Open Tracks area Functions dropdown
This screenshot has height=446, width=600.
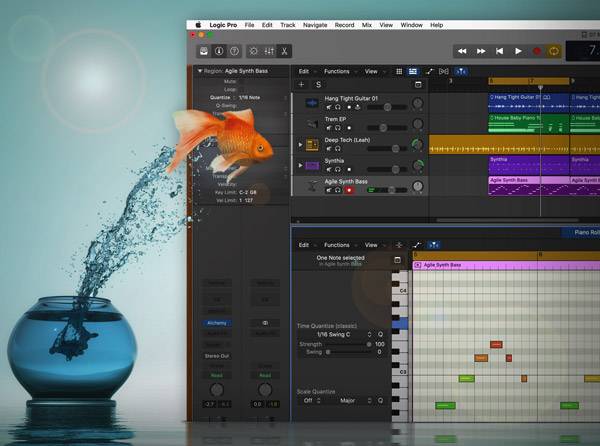(x=341, y=72)
